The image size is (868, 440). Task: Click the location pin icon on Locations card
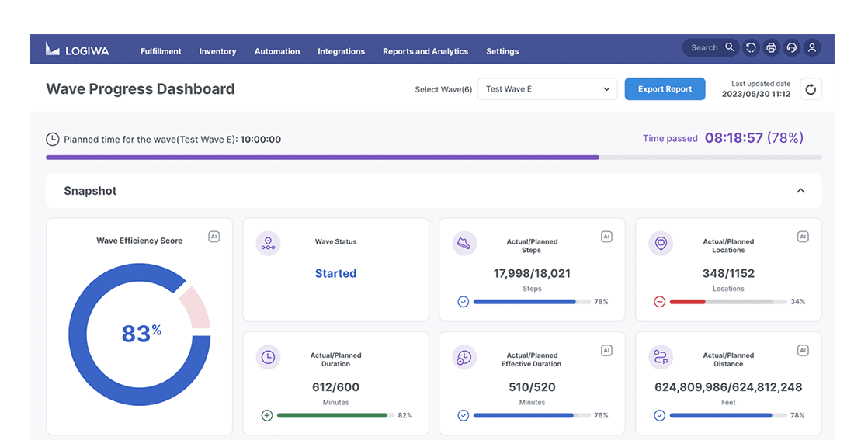[661, 243]
